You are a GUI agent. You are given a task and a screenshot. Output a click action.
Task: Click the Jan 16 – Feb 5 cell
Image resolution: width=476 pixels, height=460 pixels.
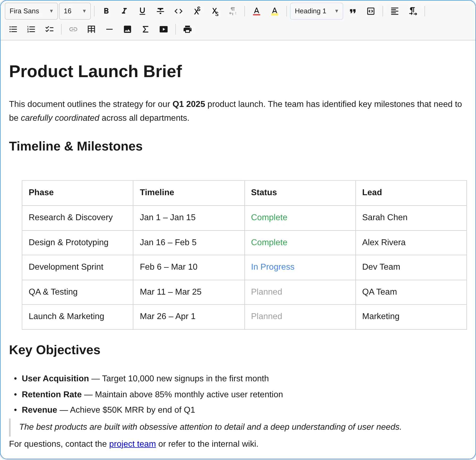pyautogui.click(x=189, y=242)
